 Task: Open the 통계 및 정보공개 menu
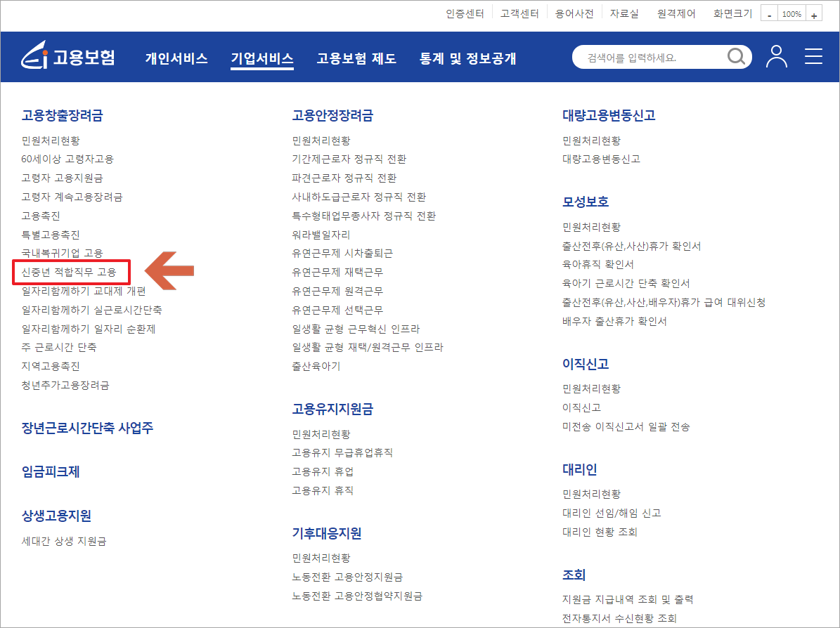pos(468,59)
